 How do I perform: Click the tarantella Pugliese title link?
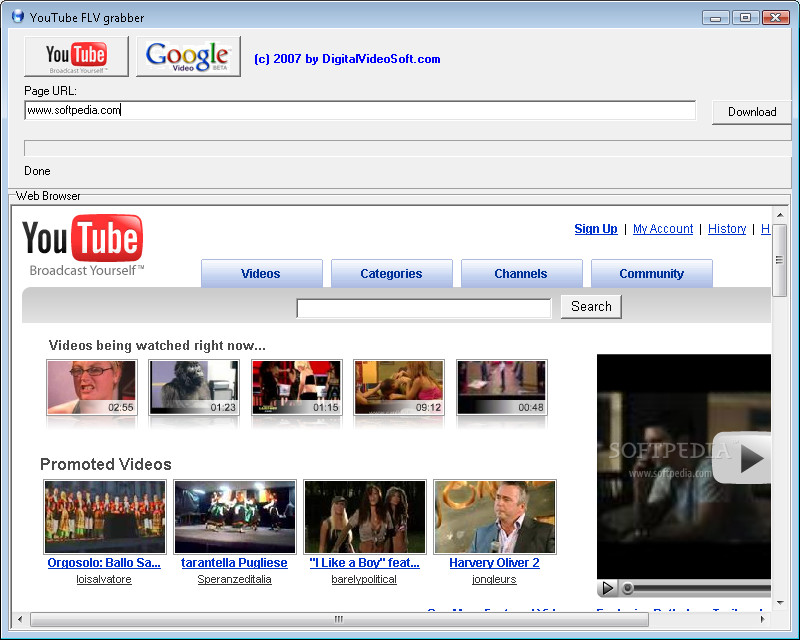[x=234, y=562]
